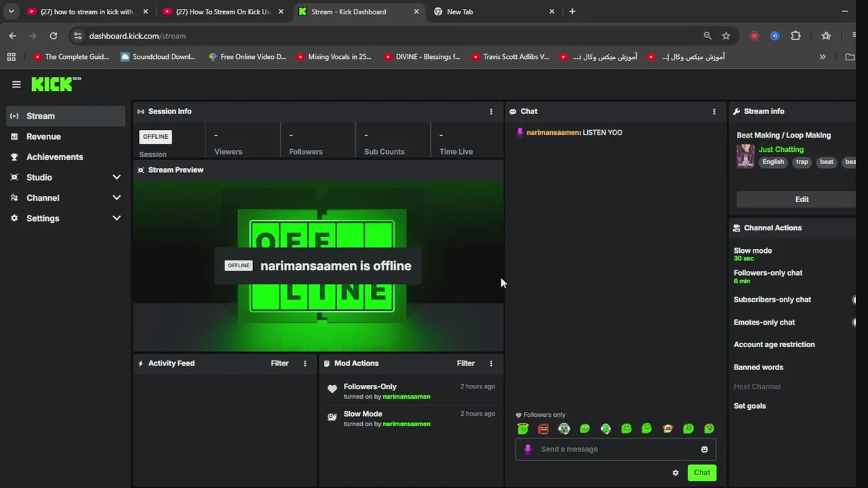
Task: Open the Activity Feed Filter
Action: 279,363
